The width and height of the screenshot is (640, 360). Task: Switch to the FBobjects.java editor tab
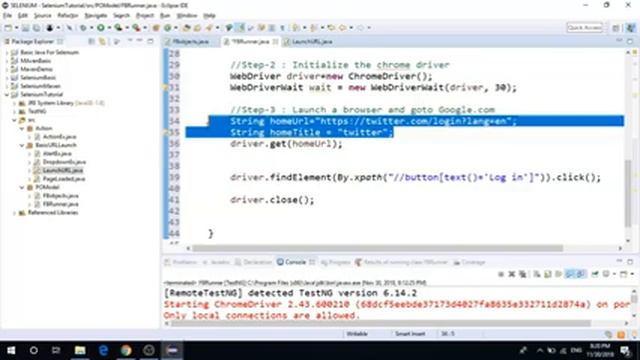190,42
